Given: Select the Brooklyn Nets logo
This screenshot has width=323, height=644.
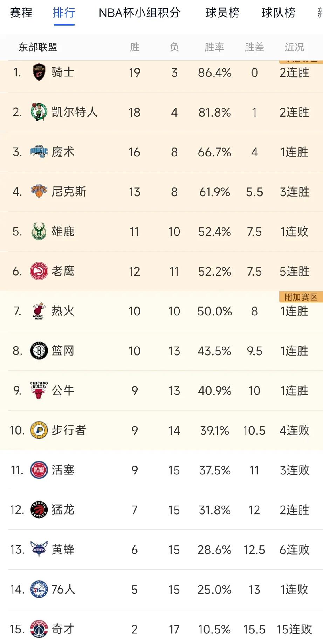Looking at the screenshot, I should pos(39,351).
